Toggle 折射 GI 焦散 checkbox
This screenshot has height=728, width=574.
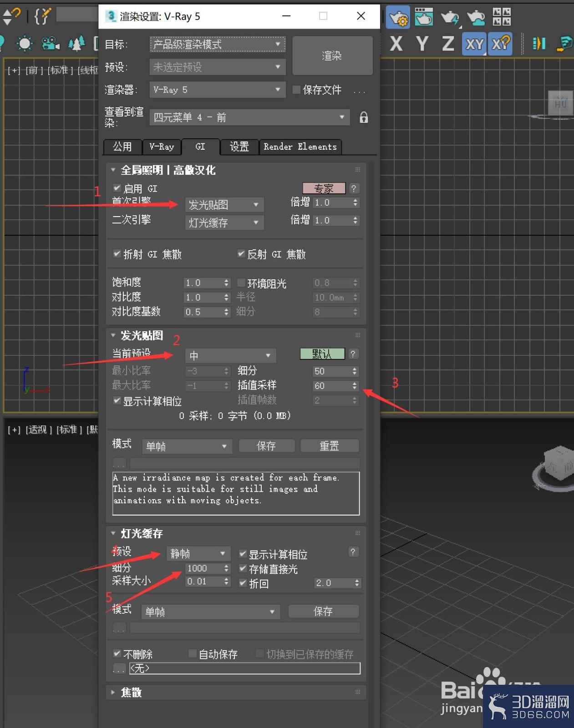[117, 254]
